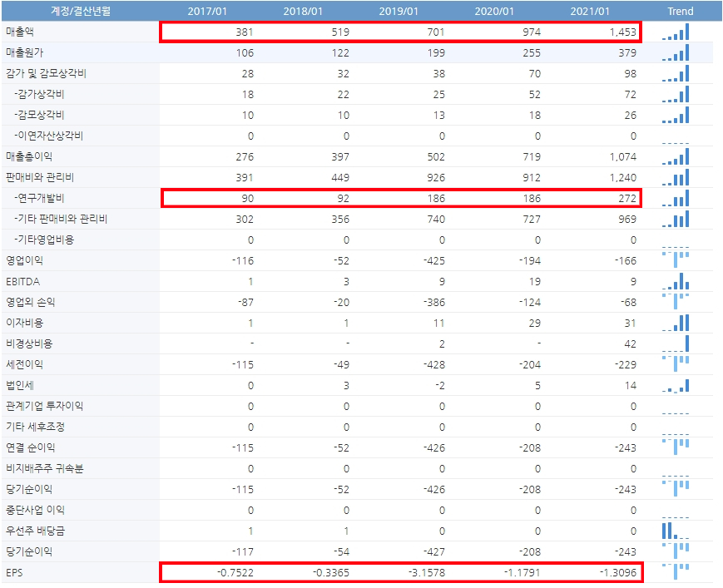The image size is (723, 588).
Task: Select the 2018/01 column header
Action: pyautogui.click(x=303, y=11)
